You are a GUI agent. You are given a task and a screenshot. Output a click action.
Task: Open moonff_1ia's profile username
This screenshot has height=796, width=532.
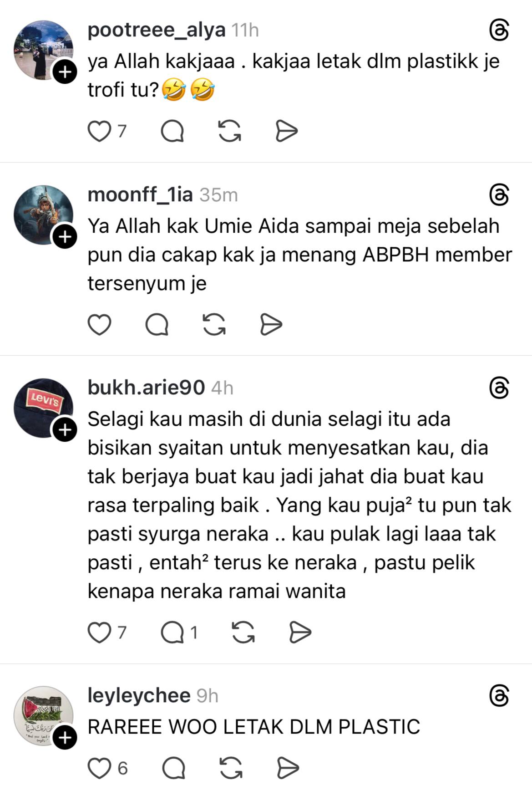coord(140,195)
